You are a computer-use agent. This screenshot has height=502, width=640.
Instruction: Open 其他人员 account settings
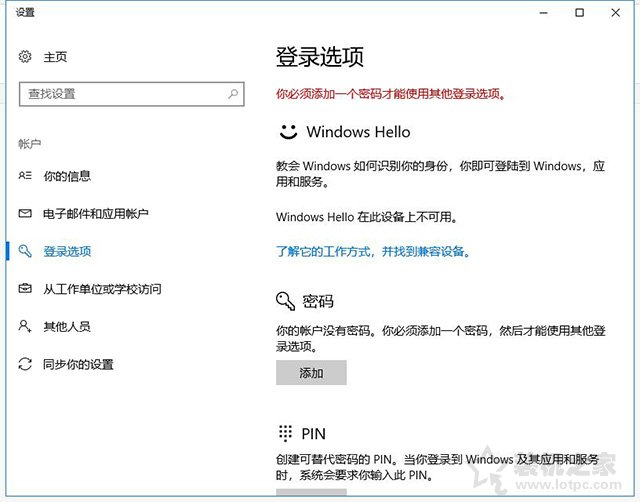(67, 326)
